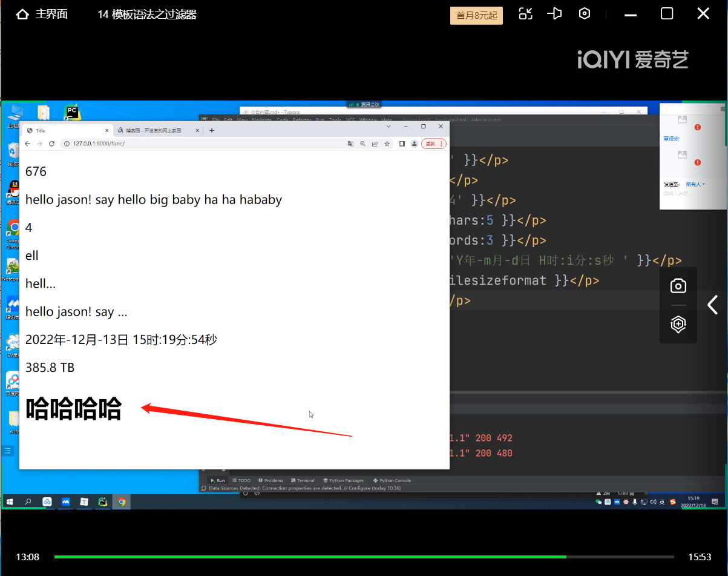728x576 pixels.
Task: Pin the player window on top
Action: [554, 14]
